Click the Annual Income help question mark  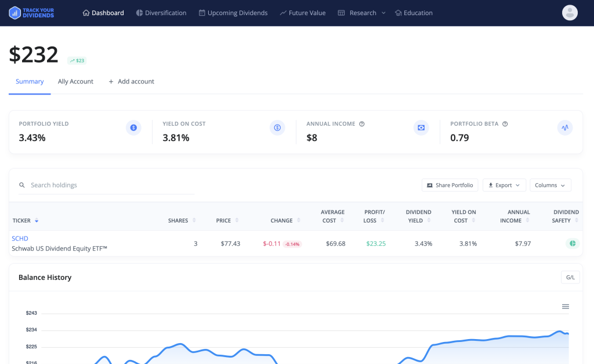click(361, 123)
